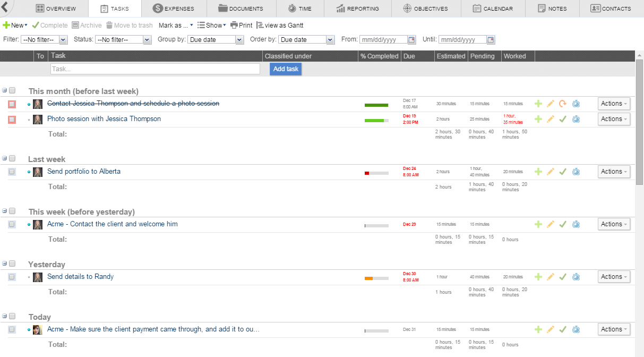Open Actions menu for Send portfolio to Alberta
This screenshot has height=357, width=644.
pyautogui.click(x=614, y=172)
